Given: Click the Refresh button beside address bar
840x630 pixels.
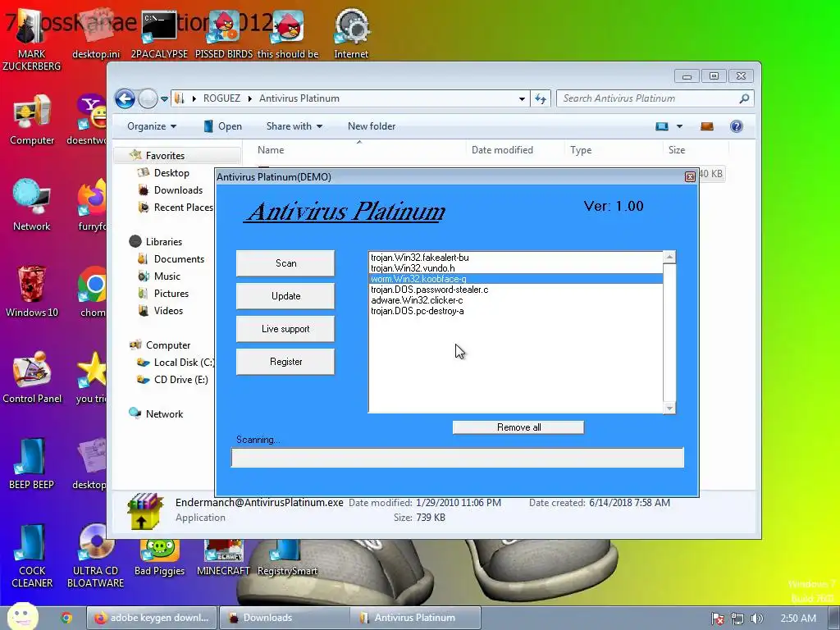Looking at the screenshot, I should [541, 98].
